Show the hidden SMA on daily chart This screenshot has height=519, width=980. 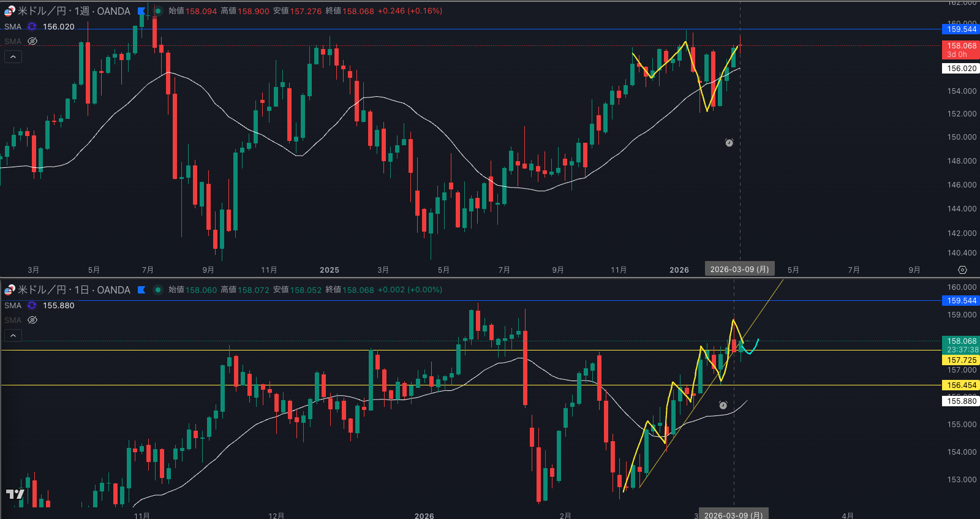pos(33,320)
